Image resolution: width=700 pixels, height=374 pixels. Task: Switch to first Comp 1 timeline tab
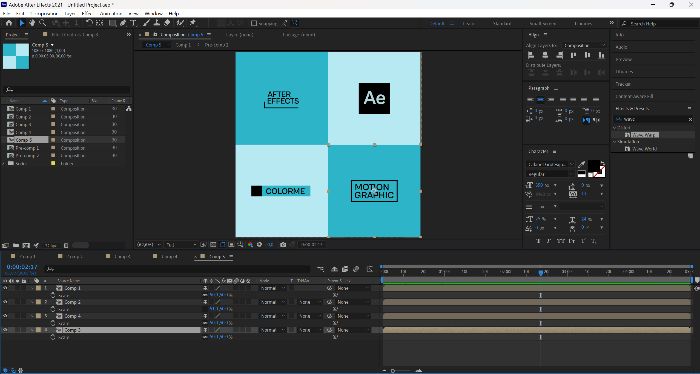click(x=28, y=257)
